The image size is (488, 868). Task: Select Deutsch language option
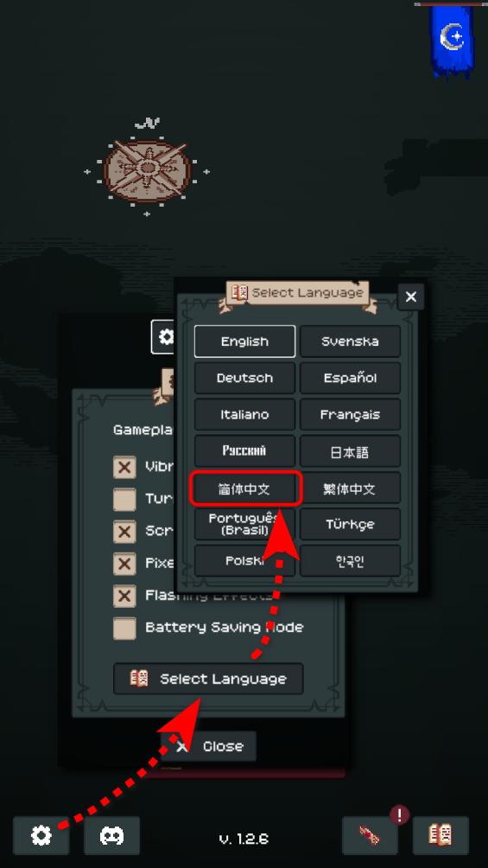click(x=244, y=378)
